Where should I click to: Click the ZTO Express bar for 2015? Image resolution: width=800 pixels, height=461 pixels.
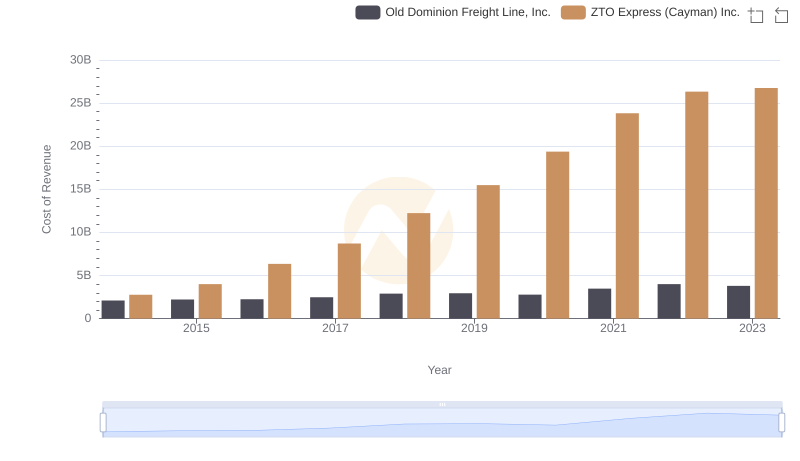coord(210,301)
